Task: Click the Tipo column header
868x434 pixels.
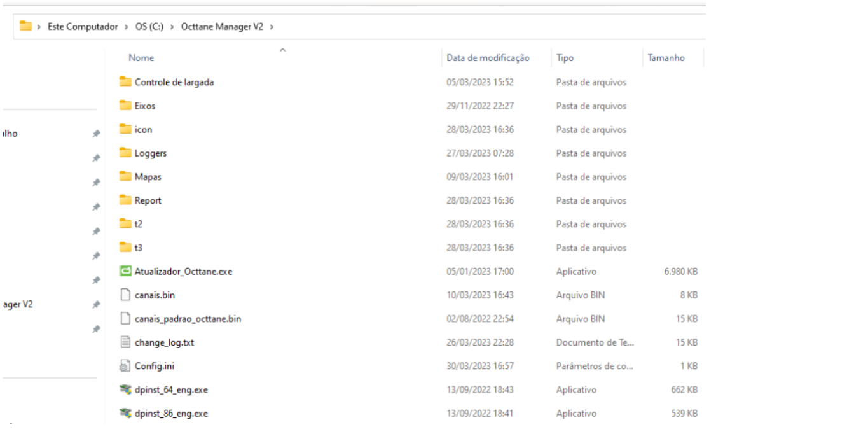Action: click(565, 58)
